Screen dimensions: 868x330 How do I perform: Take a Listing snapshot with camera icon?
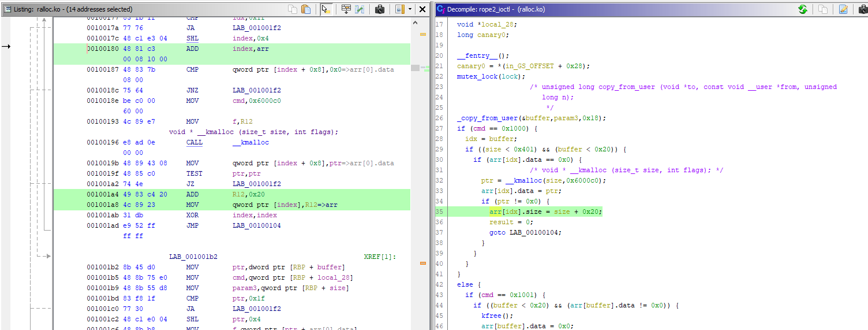[x=380, y=9]
